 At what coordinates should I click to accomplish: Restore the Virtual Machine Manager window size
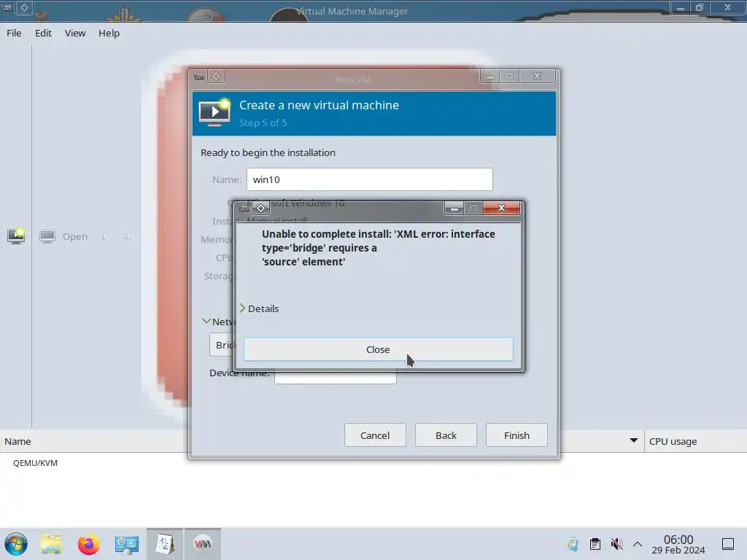700,7
